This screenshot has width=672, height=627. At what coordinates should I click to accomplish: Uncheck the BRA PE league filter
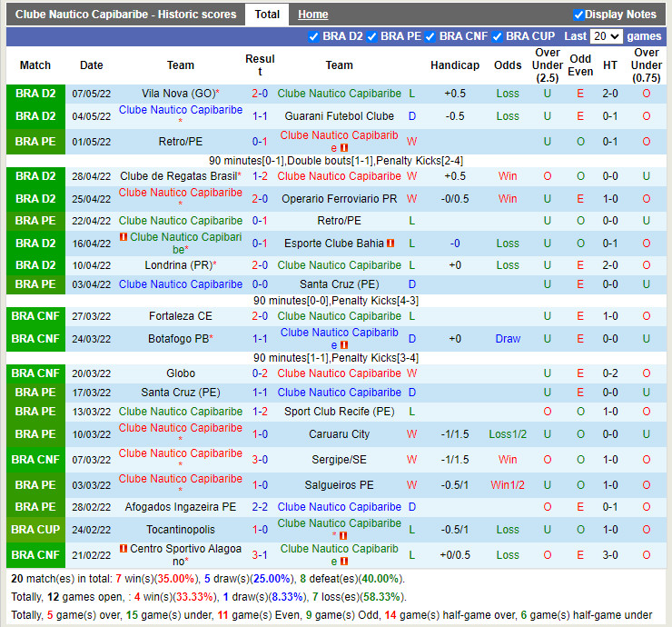(x=372, y=36)
